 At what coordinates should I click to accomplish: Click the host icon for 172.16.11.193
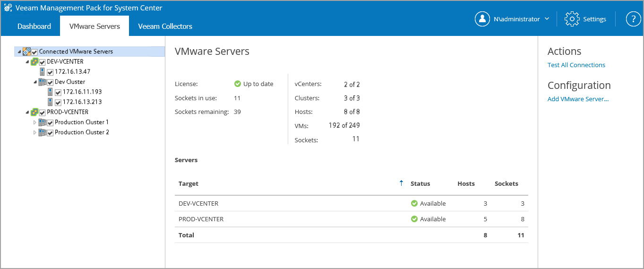tap(50, 92)
